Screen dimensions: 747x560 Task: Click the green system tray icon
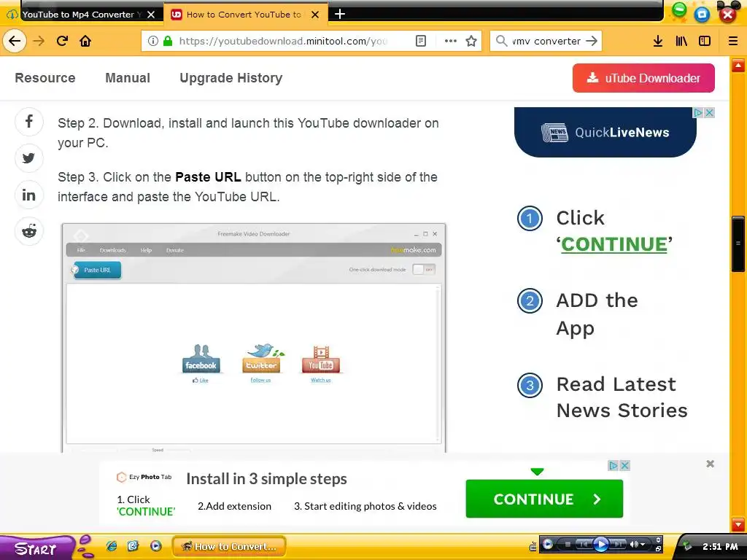pyautogui.click(x=687, y=546)
